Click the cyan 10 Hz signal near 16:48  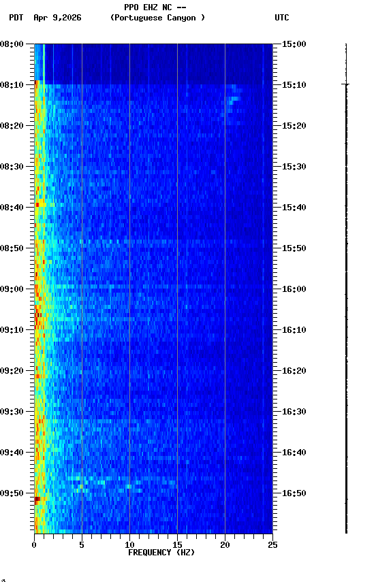[129, 487]
